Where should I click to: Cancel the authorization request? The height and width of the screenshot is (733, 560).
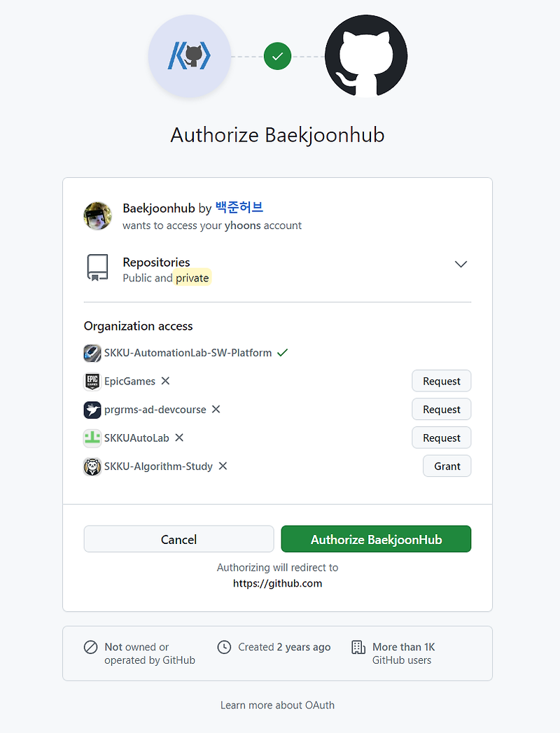178,539
